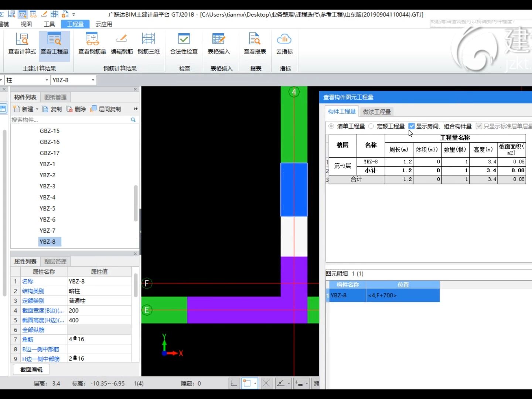Click the blue column element in drawing
Viewport: 532px width, 399px height.
294,190
